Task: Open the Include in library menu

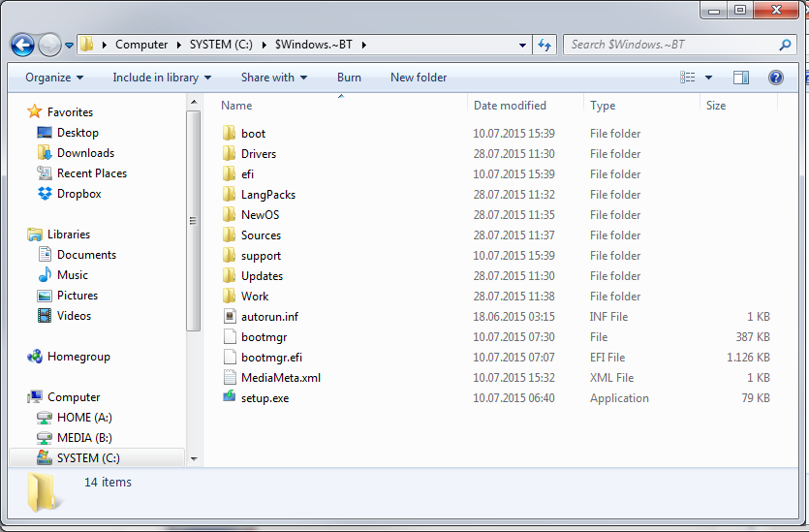Action: (162, 78)
